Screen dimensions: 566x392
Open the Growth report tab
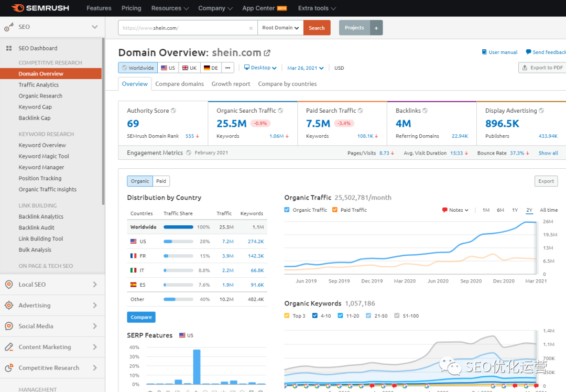click(x=231, y=84)
